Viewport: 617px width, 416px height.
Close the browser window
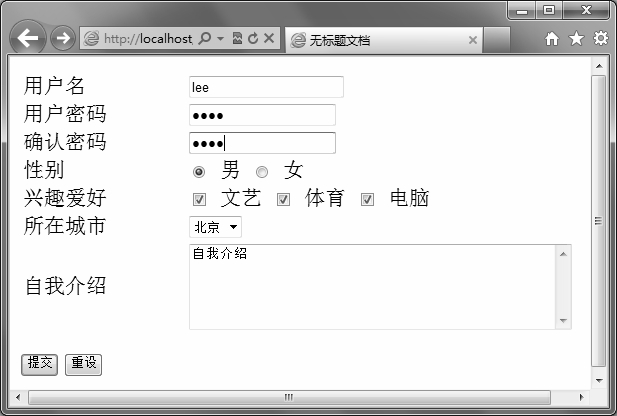coord(586,11)
